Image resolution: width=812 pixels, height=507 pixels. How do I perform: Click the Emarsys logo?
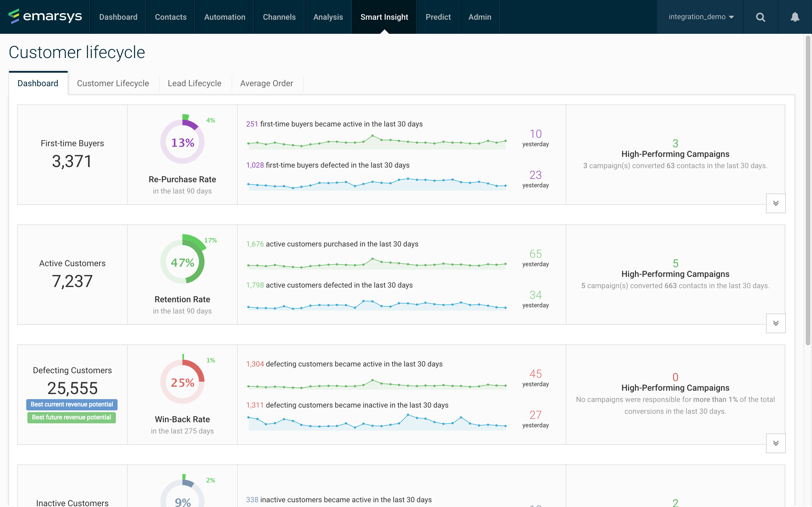[45, 16]
